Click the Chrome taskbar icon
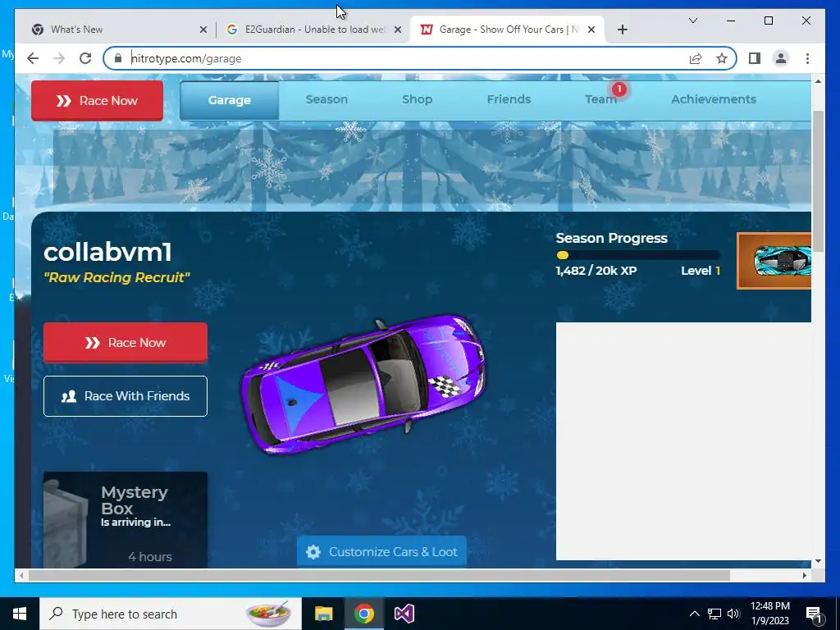Screen dimensions: 840x630 pos(363,614)
